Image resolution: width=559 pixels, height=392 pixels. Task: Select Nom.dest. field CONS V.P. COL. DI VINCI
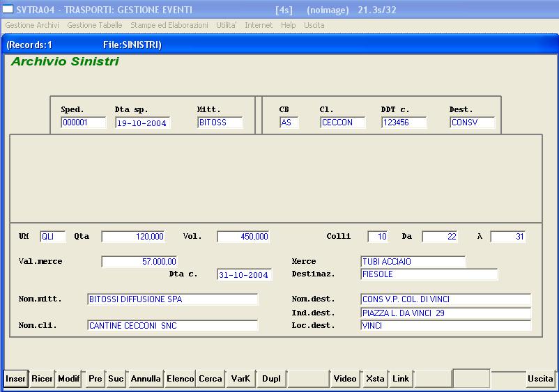[x=445, y=299]
